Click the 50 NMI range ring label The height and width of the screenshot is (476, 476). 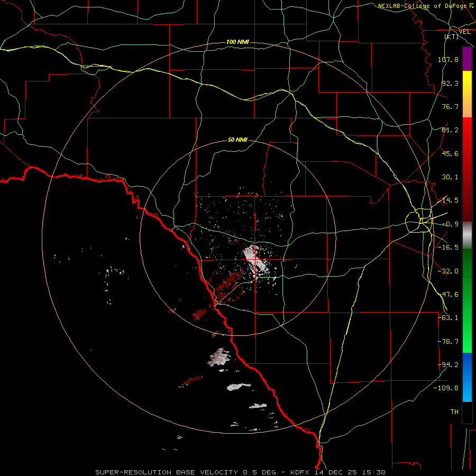[x=237, y=140]
